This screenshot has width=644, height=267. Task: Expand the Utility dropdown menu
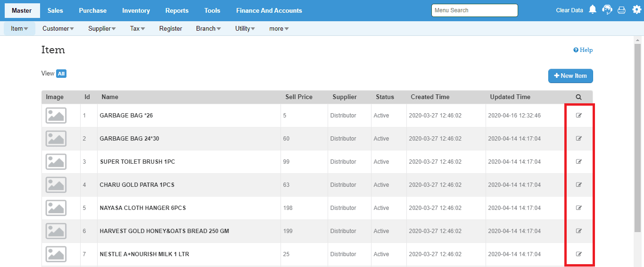pyautogui.click(x=245, y=29)
